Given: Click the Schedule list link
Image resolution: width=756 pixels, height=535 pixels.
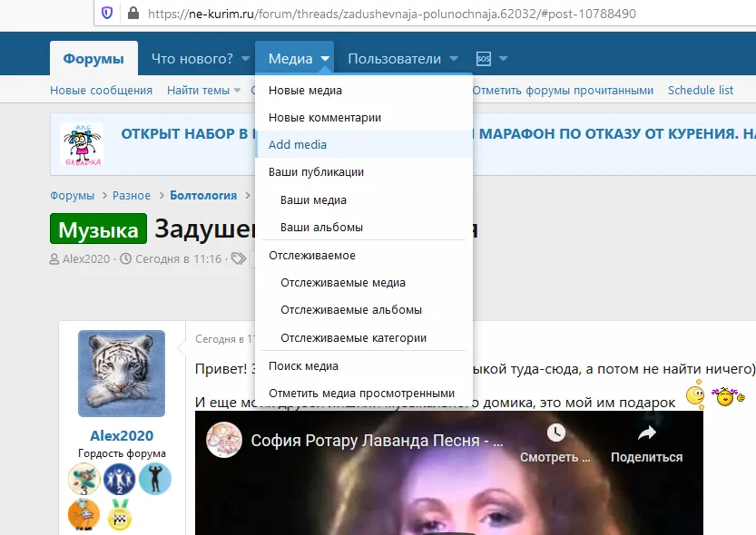Looking at the screenshot, I should tap(700, 91).
